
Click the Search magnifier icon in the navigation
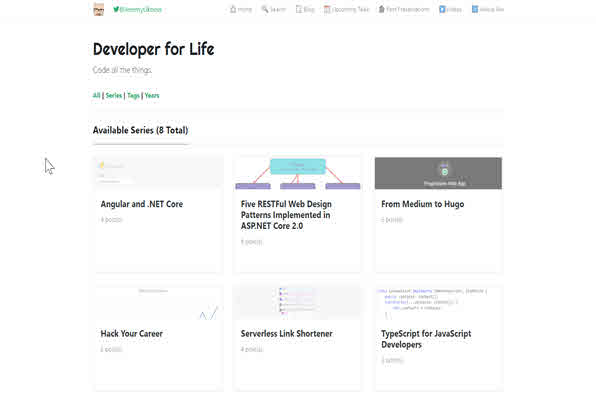point(265,9)
